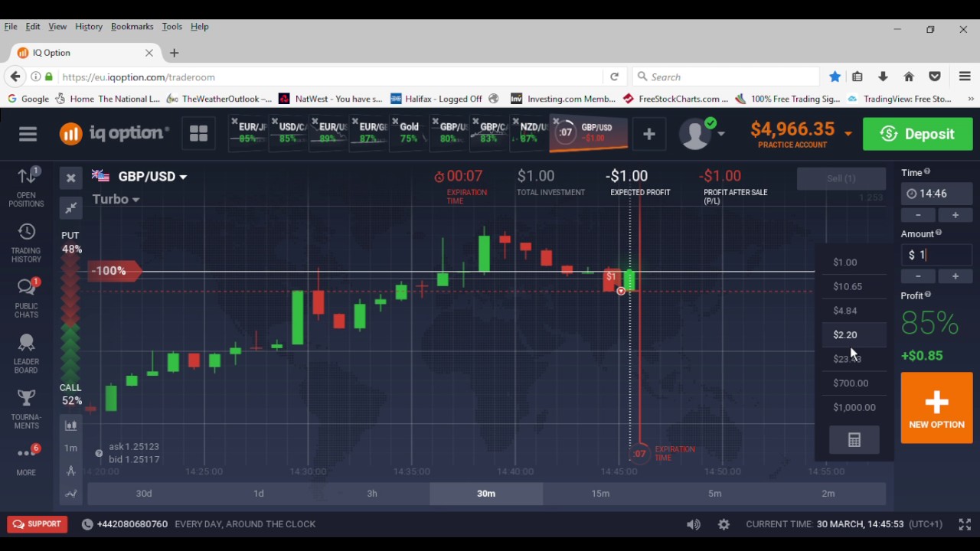Select the 1m candle interval button
Image resolution: width=980 pixels, height=551 pixels.
(70, 448)
